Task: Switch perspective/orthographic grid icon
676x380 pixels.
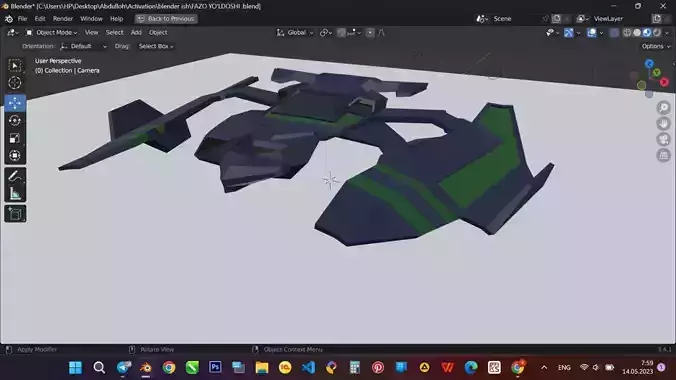Action: [x=663, y=155]
